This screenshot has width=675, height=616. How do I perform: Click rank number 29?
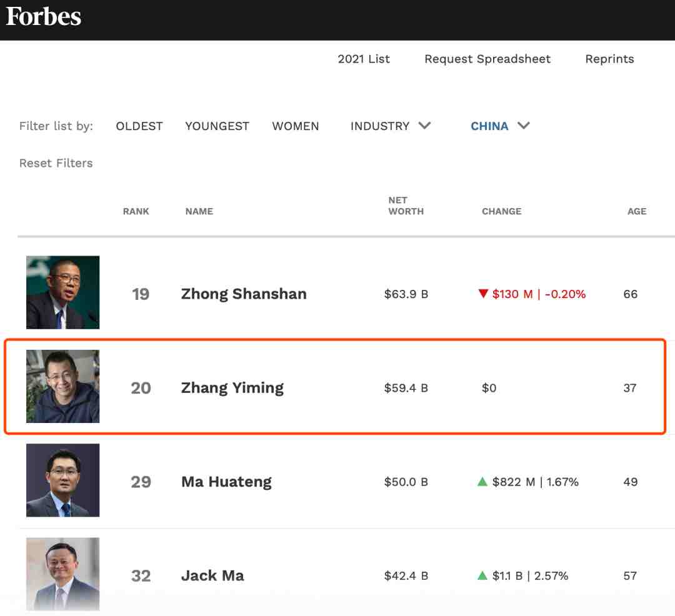141,482
